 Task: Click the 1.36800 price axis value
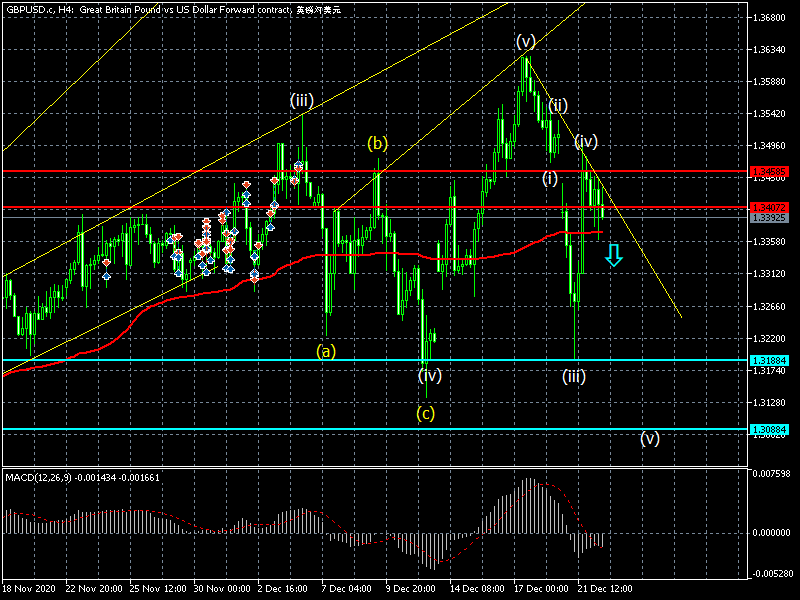tap(769, 18)
